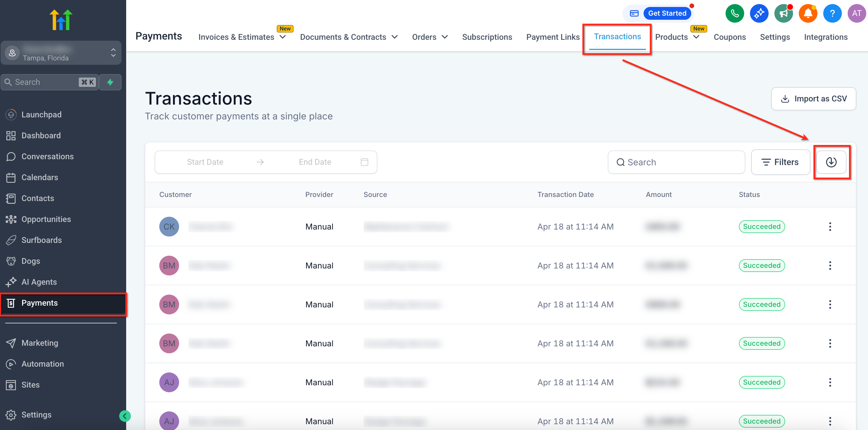Open the Tampa, Florida account switcher

coord(61,53)
